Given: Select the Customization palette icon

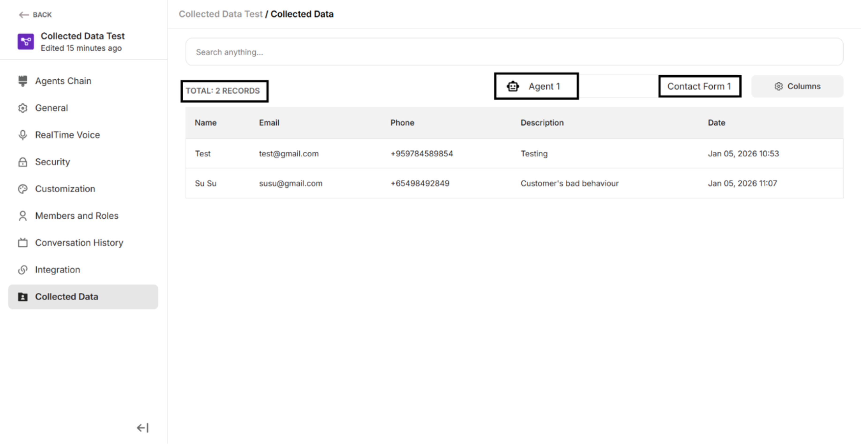Looking at the screenshot, I should coord(23,188).
